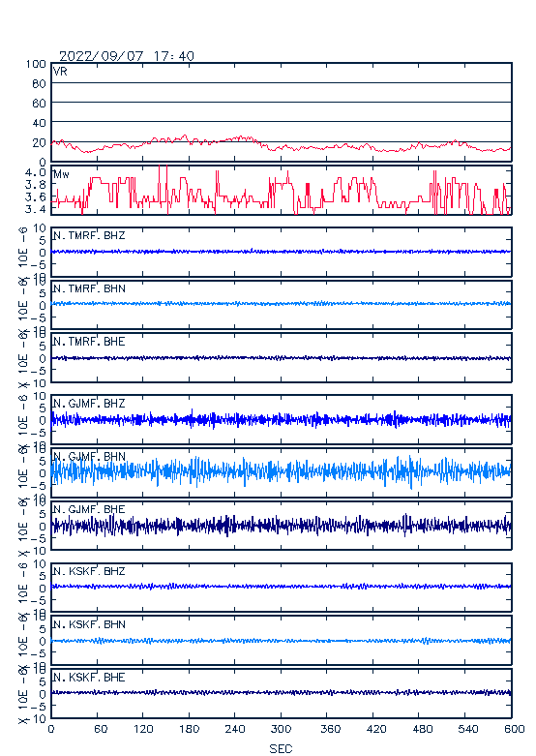The height and width of the screenshot is (756, 536).
Task: Click the N.GJMF.BHZ blue waveform
Action: point(282,419)
